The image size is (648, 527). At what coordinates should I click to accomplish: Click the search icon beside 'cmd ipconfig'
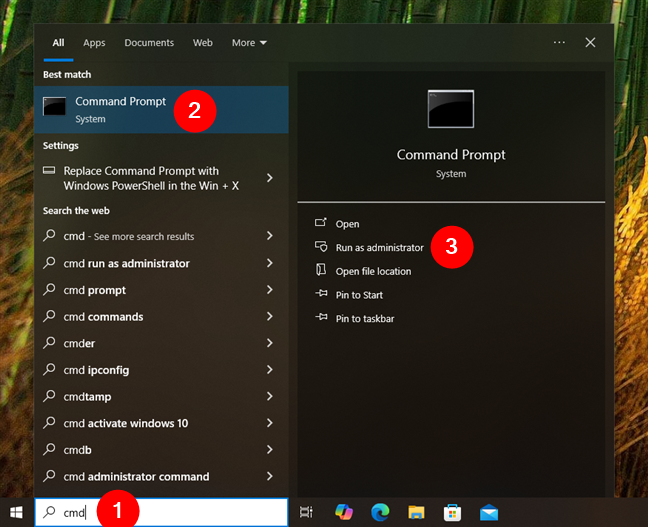coord(49,369)
